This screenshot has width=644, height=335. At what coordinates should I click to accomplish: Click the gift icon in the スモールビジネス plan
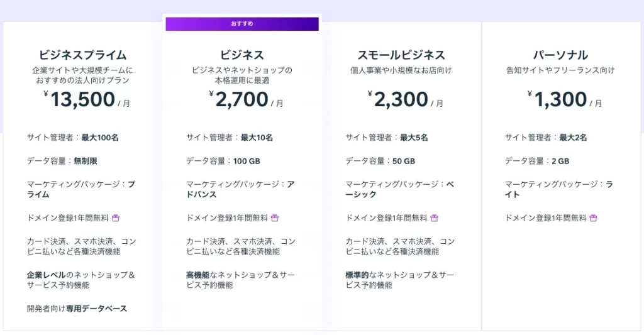coord(434,218)
